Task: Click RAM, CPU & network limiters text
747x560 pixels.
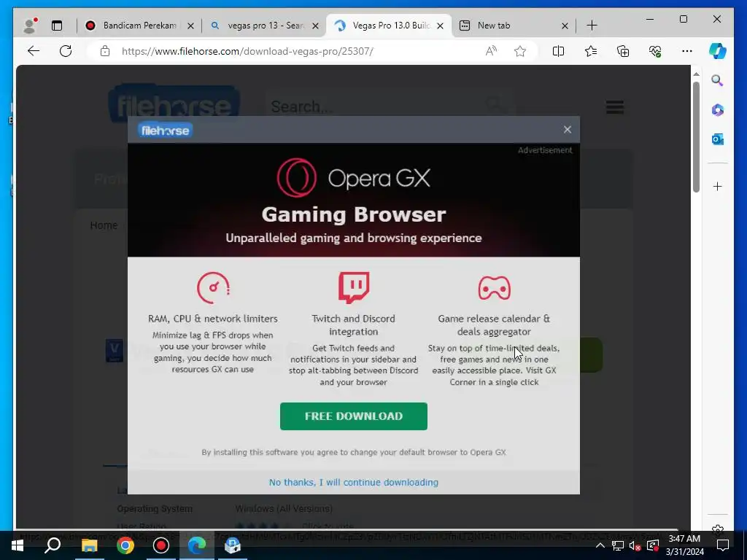Action: point(212,319)
